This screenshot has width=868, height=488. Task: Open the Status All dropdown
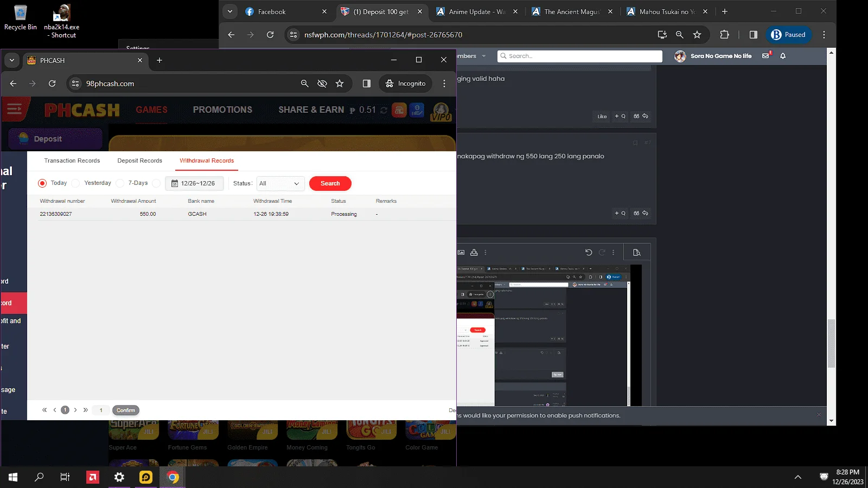[x=280, y=183]
